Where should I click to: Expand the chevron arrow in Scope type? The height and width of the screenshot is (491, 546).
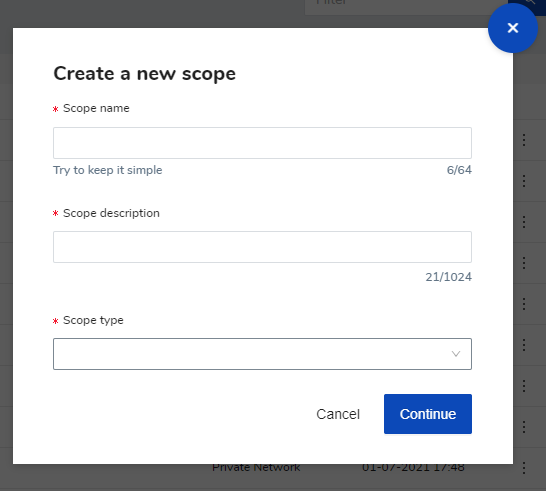(456, 354)
